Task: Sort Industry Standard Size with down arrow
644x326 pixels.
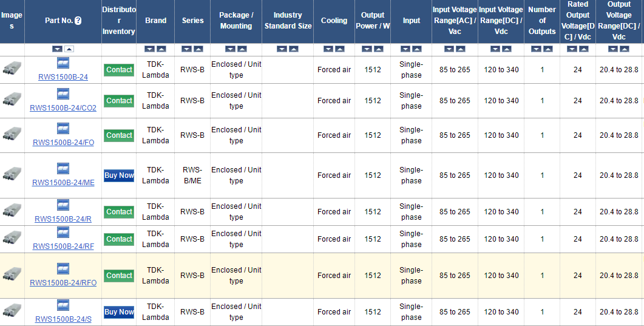Action: pyautogui.click(x=282, y=49)
